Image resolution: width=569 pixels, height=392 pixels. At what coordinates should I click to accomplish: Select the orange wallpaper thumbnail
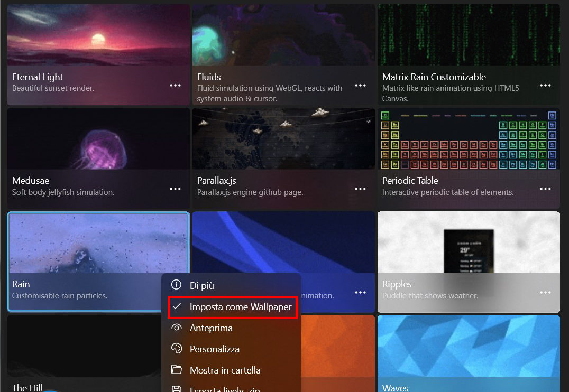pos(337,347)
